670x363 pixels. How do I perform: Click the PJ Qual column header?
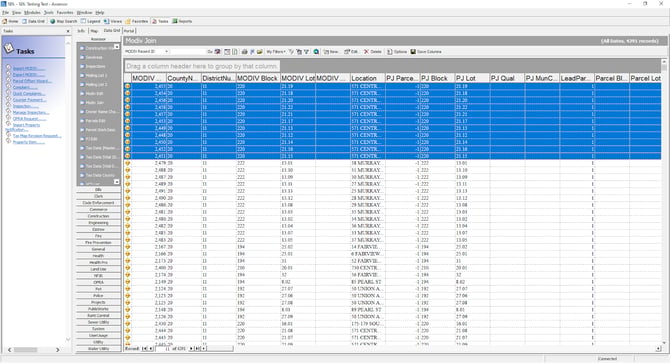tap(507, 78)
